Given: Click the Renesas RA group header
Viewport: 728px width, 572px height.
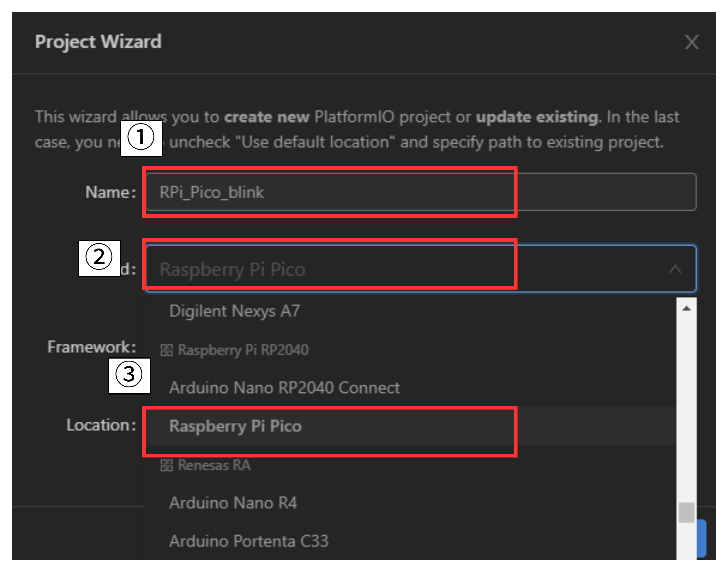Looking at the screenshot, I should click(x=214, y=465).
